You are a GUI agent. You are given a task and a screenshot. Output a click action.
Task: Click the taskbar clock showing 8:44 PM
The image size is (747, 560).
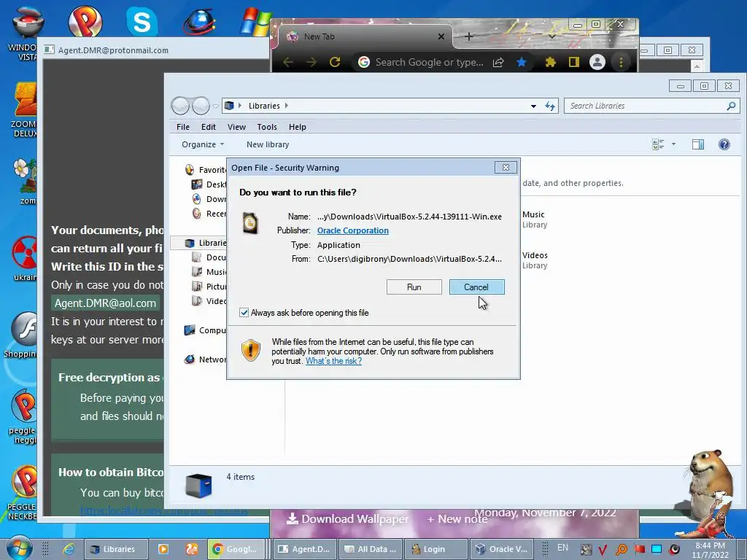711,550
